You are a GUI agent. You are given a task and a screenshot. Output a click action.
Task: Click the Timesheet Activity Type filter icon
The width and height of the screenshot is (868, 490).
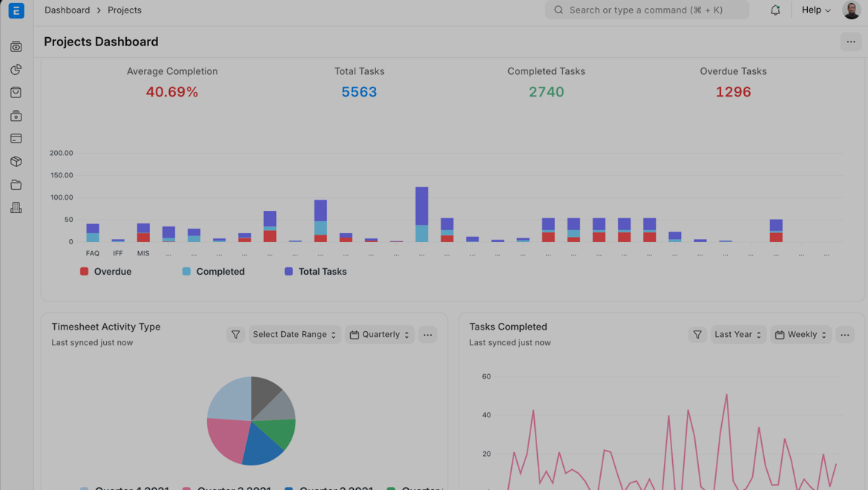tap(235, 335)
